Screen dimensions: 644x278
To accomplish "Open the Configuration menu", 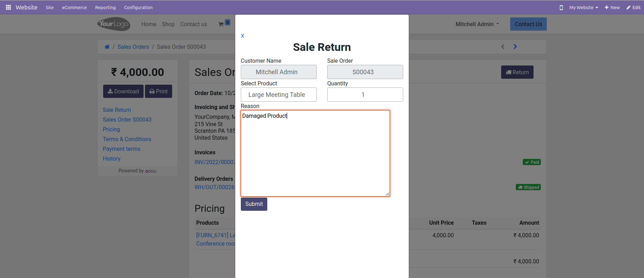I will pos(138,7).
